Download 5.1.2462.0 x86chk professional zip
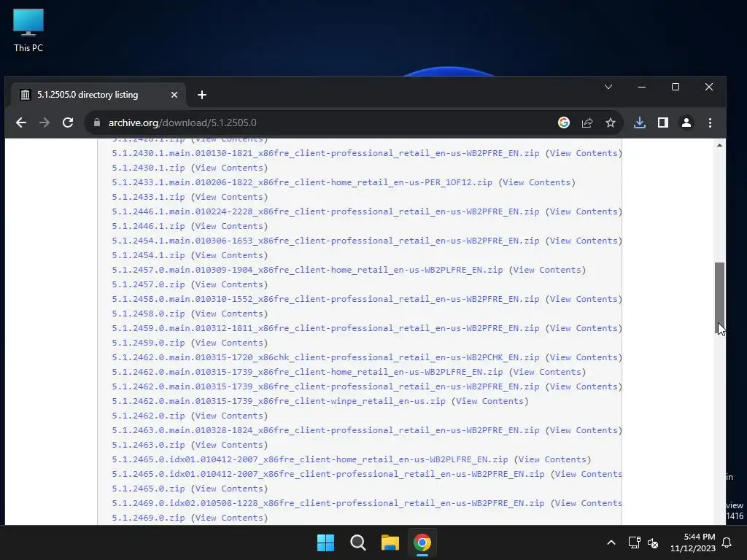The image size is (747, 560). [x=325, y=357]
